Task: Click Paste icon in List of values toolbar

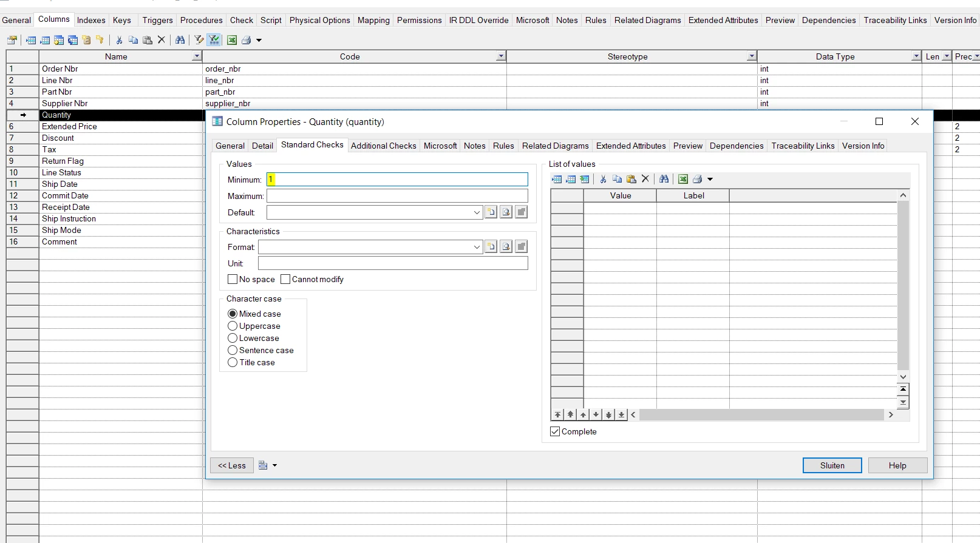Action: pos(631,179)
